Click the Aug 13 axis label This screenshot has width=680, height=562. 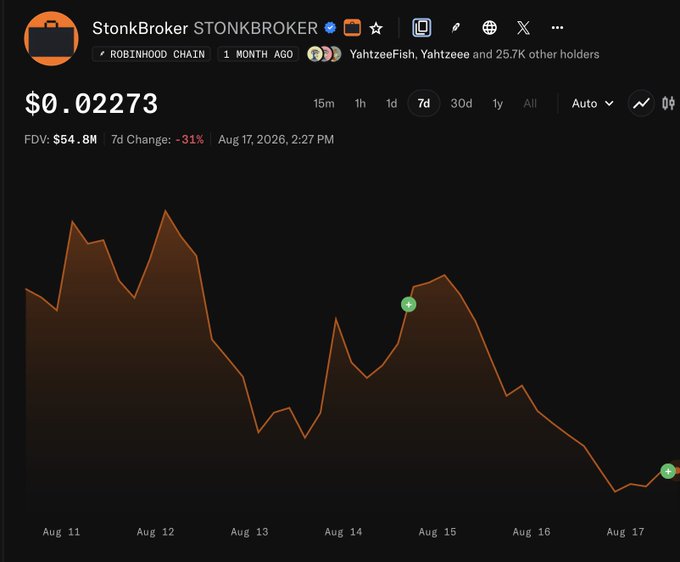[249, 532]
